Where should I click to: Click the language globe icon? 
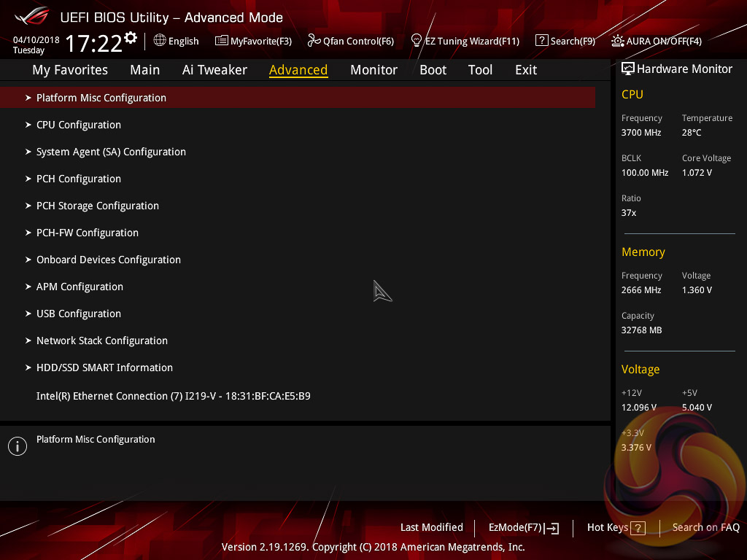(x=160, y=41)
